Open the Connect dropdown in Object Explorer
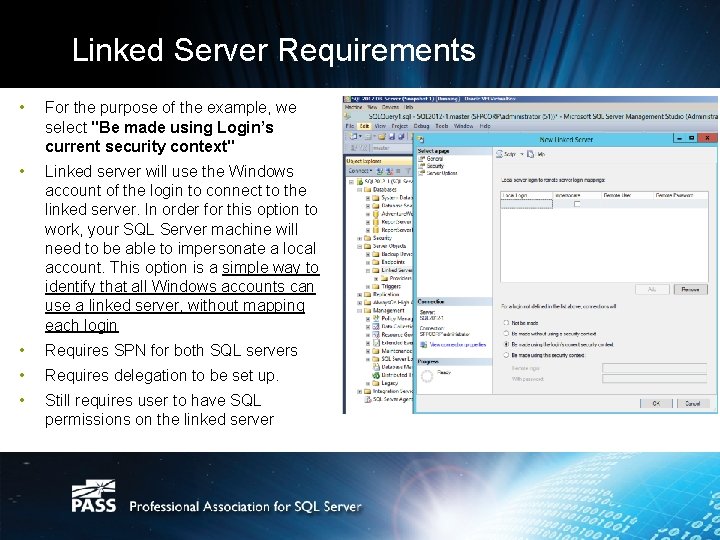 (359, 171)
